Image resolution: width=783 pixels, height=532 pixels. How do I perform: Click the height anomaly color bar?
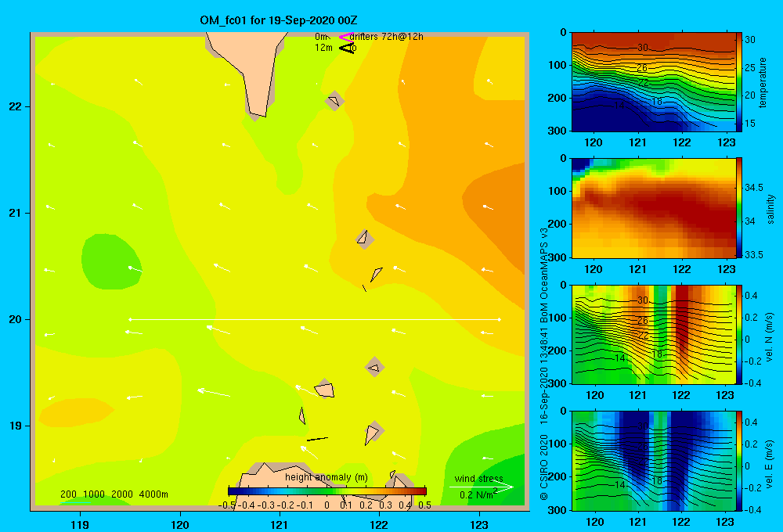point(327,491)
